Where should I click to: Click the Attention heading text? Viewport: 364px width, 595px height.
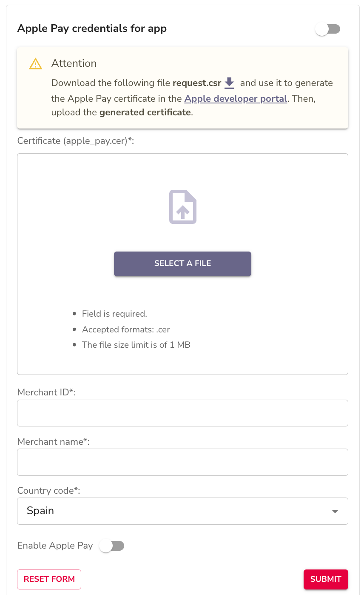(74, 63)
